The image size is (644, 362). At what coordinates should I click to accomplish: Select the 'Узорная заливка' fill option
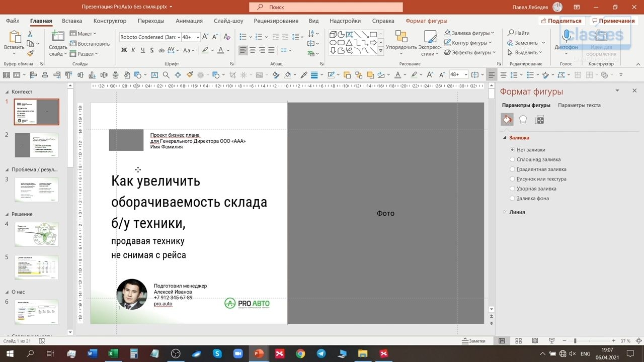pos(533,189)
